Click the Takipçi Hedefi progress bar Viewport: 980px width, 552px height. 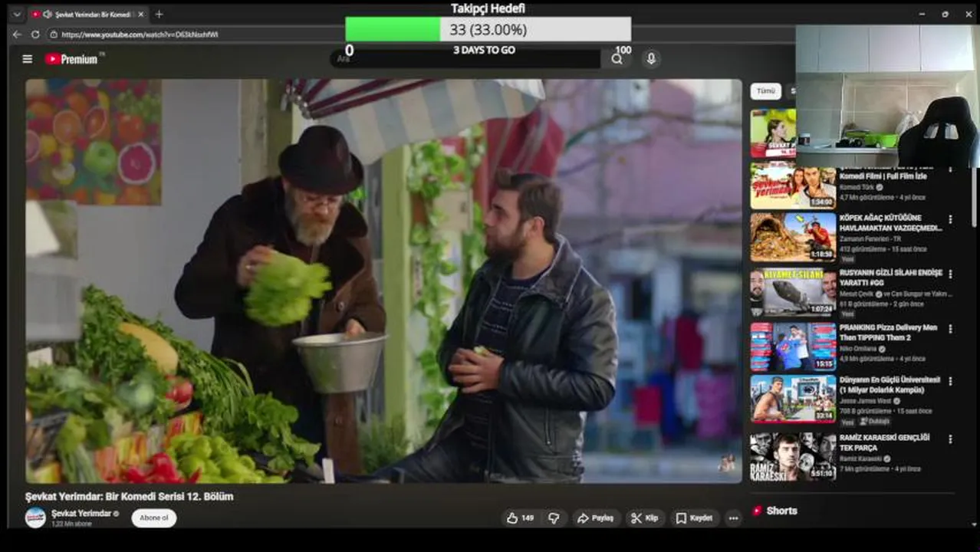tap(488, 30)
